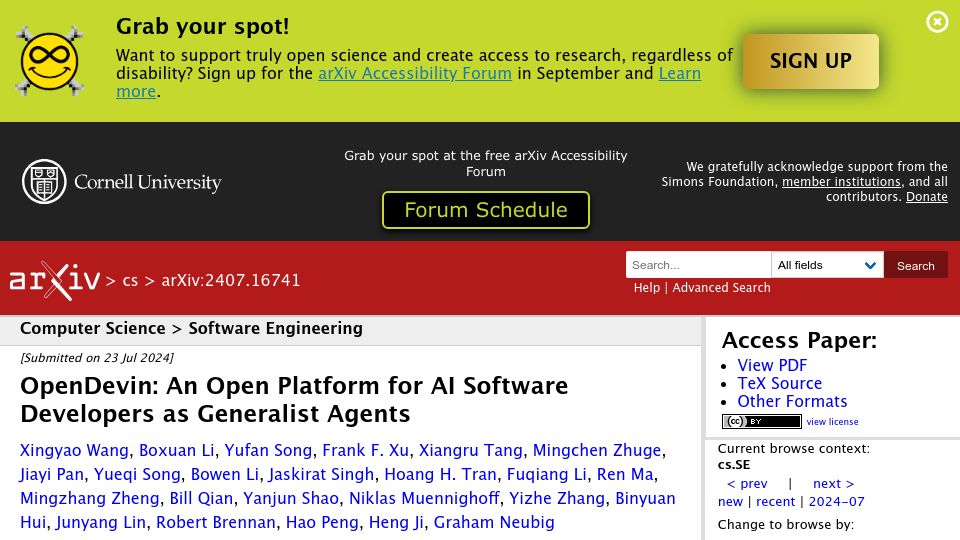
Task: Click the smiley infinity mascot icon
Action: [x=49, y=61]
